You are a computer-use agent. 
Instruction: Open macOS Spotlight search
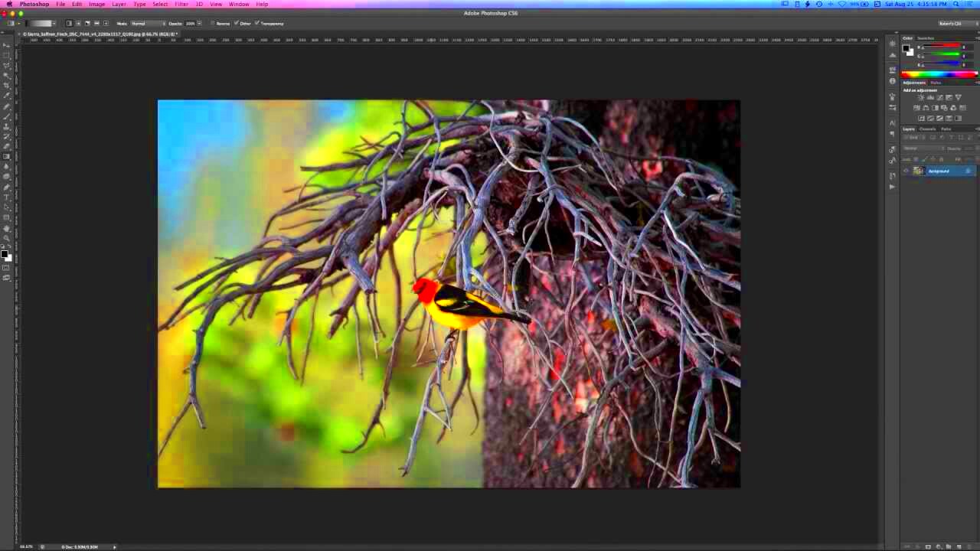[x=956, y=4]
